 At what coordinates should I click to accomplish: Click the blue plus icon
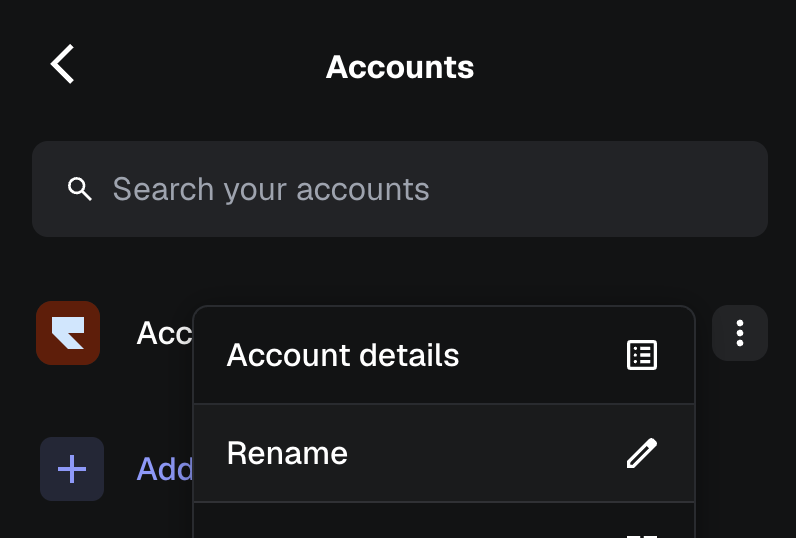coord(72,469)
